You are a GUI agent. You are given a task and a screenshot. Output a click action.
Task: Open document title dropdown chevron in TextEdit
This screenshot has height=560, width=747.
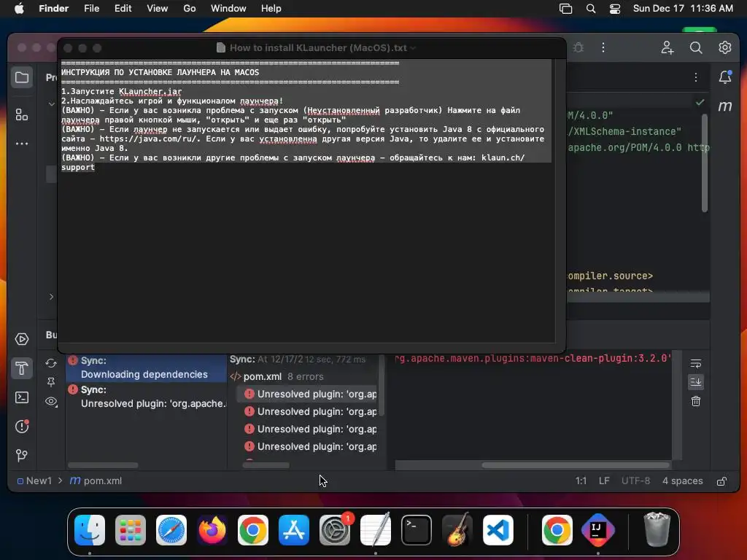[413, 47]
